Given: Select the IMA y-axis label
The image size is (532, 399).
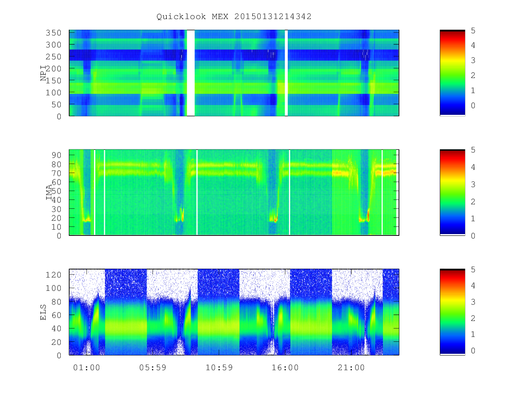Looking at the screenshot, I should (x=49, y=192).
